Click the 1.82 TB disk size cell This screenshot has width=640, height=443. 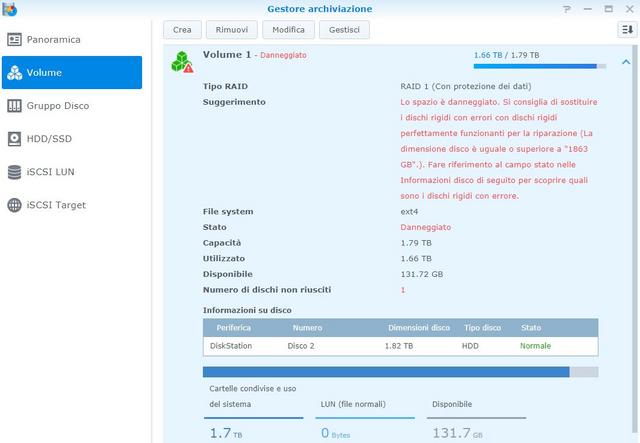(399, 346)
